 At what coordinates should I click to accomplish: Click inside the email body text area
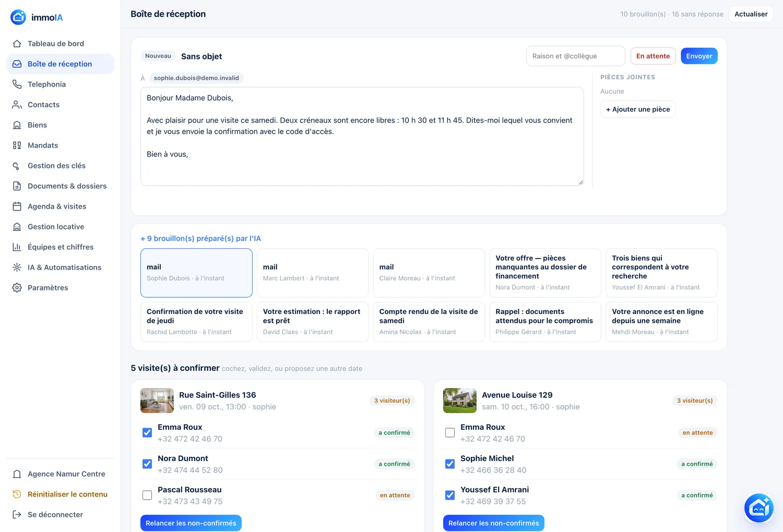362,136
